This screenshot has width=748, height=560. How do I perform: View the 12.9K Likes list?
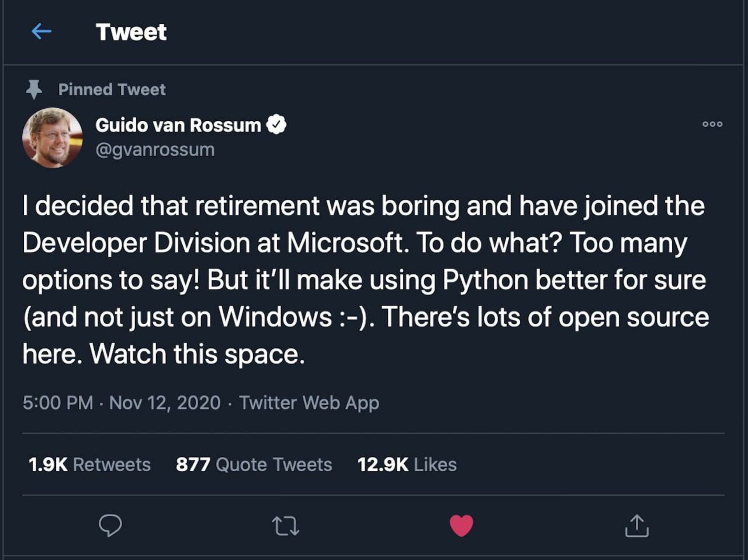coord(407,465)
